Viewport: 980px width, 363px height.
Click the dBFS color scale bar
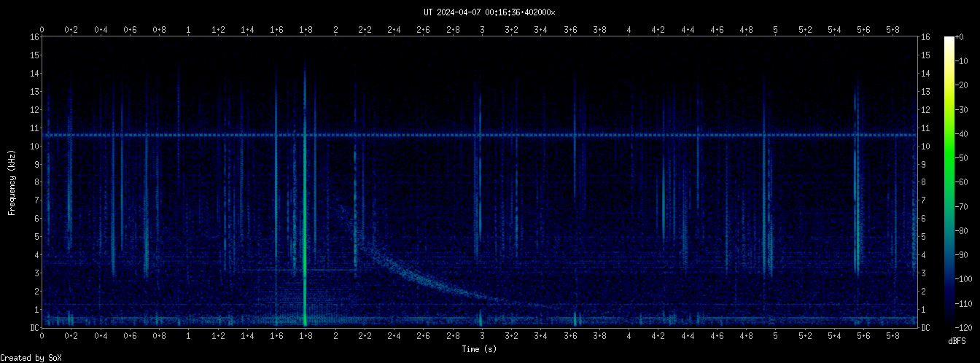pyautogui.click(x=949, y=181)
